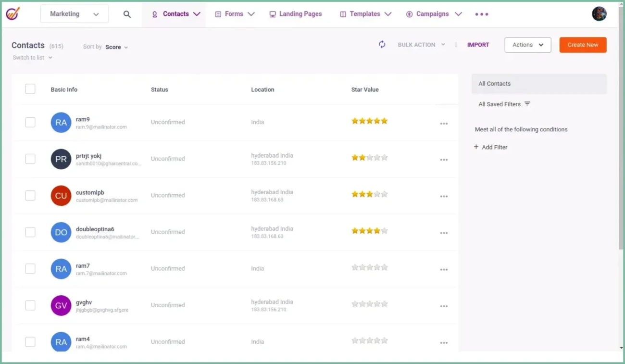Click the Forms icon in navigation
Viewport: 625px width, 364px height.
click(x=219, y=14)
